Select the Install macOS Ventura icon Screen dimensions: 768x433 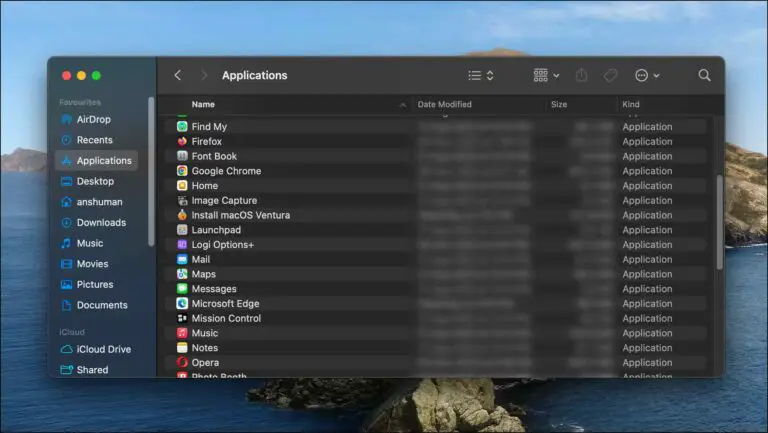[x=182, y=215]
